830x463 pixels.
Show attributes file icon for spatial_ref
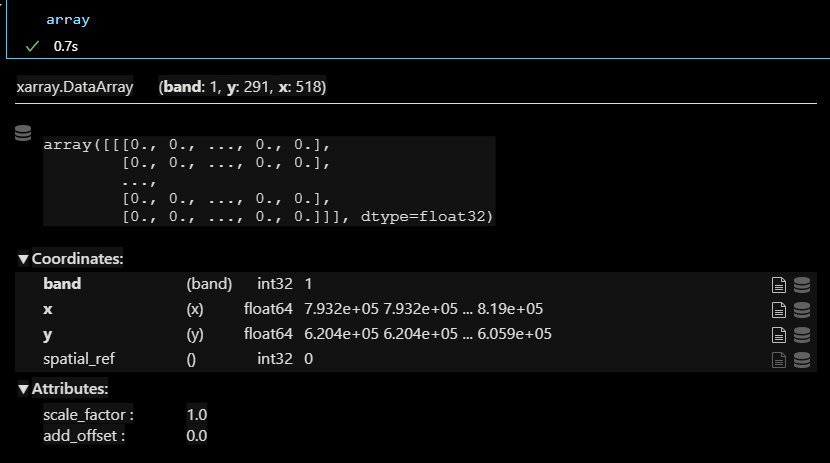779,360
